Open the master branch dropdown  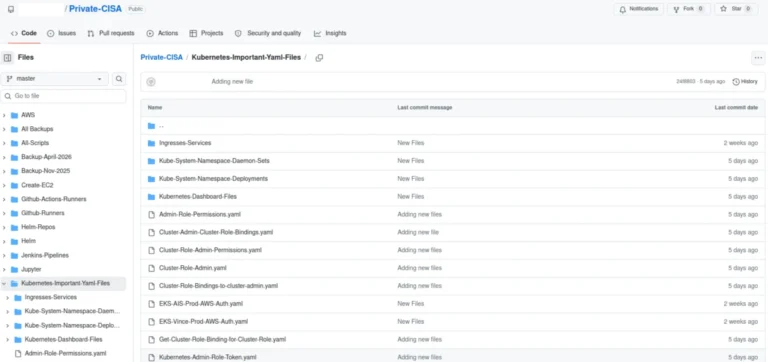(x=54, y=78)
